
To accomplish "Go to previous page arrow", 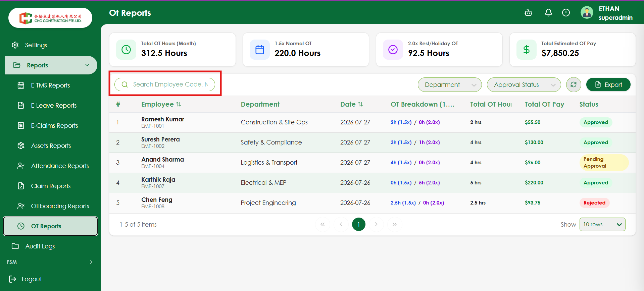I will click(x=341, y=224).
